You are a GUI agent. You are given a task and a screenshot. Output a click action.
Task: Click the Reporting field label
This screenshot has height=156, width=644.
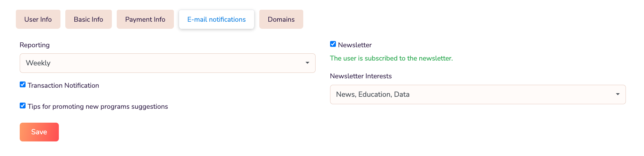35,45
